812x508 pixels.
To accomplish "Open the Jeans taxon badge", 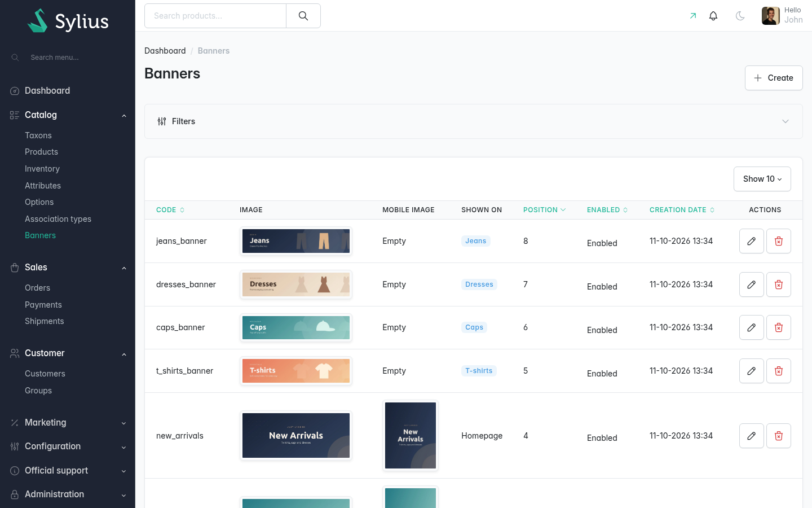I will click(476, 241).
